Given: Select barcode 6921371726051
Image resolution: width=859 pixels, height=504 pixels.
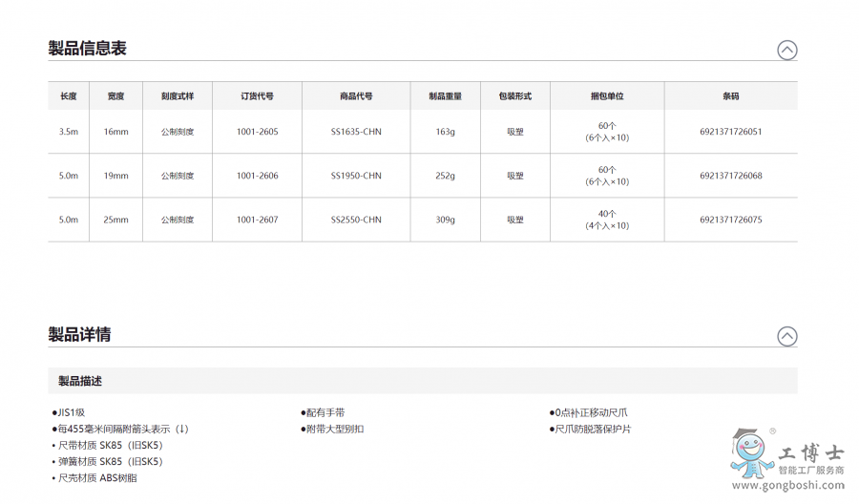Looking at the screenshot, I should pos(730,132).
